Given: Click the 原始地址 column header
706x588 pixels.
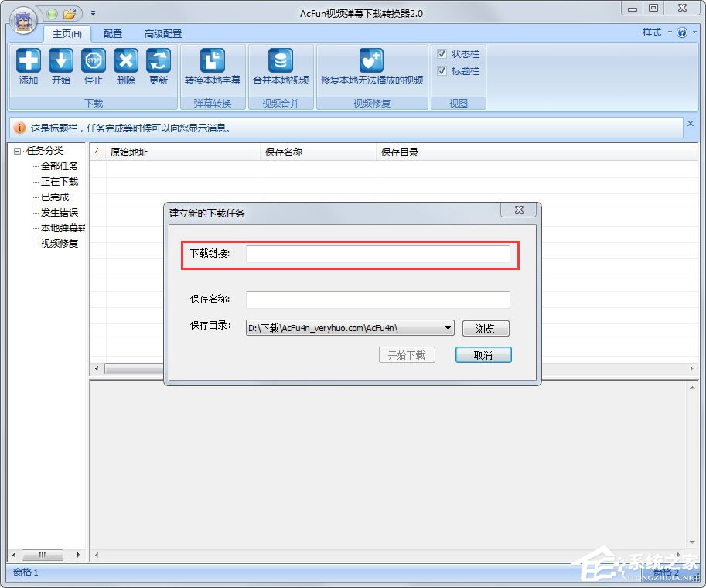Looking at the screenshot, I should [x=182, y=152].
